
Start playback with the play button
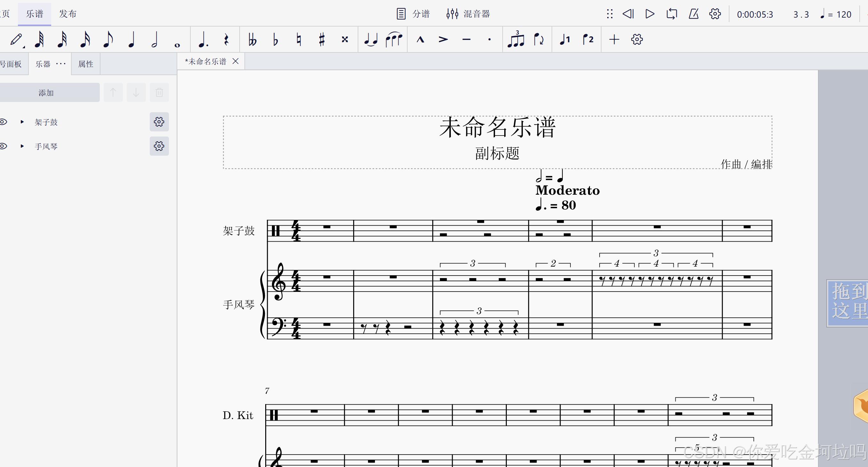click(650, 14)
